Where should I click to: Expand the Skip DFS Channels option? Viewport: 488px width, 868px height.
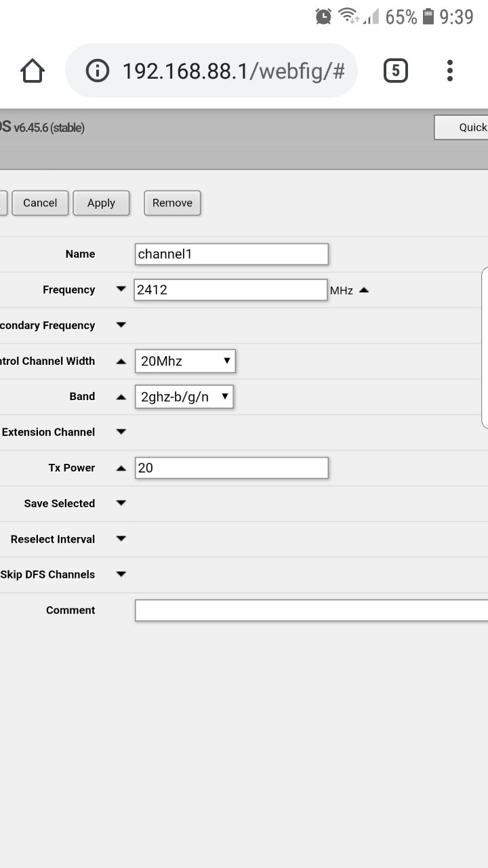tap(121, 574)
